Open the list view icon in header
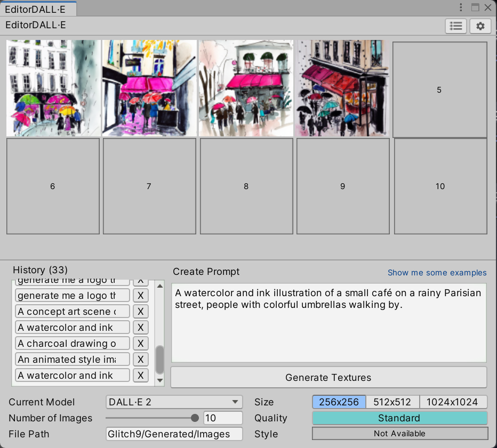 click(456, 26)
